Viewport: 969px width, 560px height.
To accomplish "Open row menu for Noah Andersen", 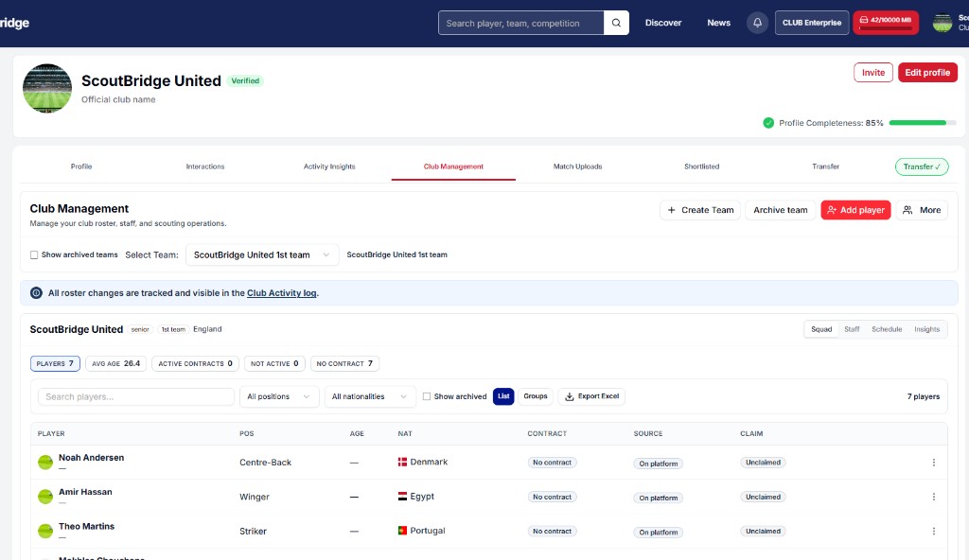I will [933, 463].
